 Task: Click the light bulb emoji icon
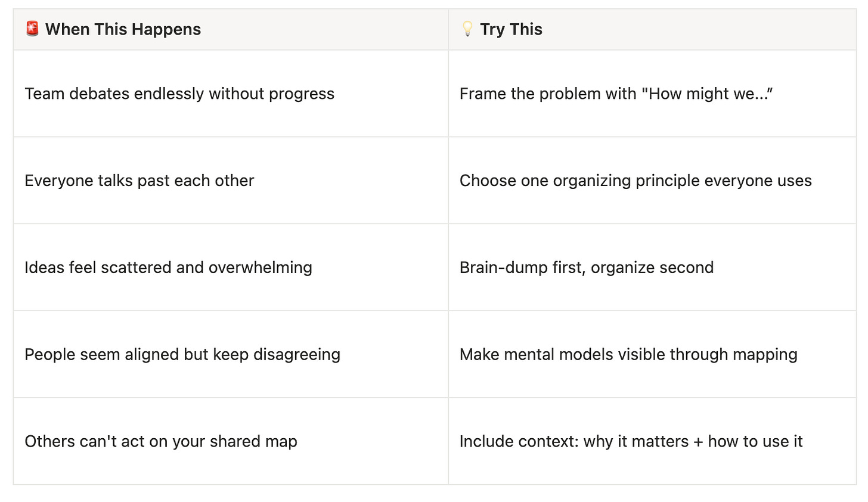click(467, 29)
